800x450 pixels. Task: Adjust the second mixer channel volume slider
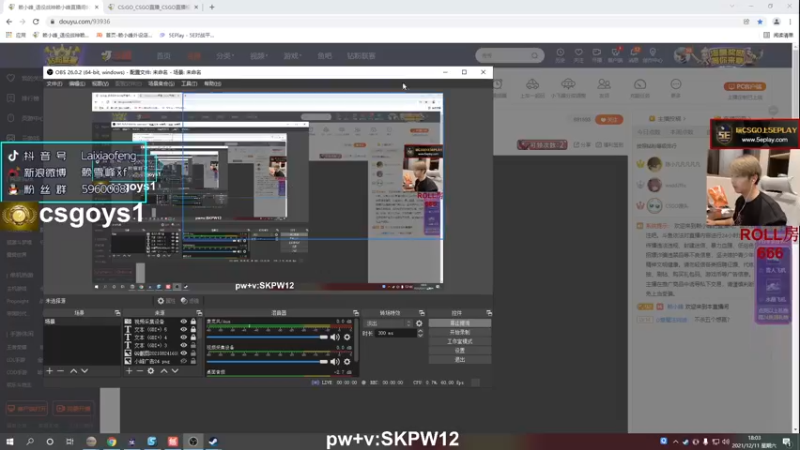tap(267, 362)
